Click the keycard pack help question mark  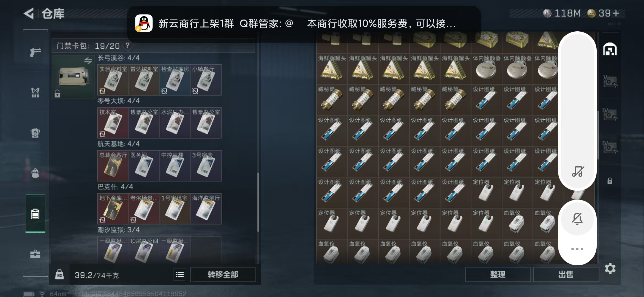pyautogui.click(x=127, y=45)
